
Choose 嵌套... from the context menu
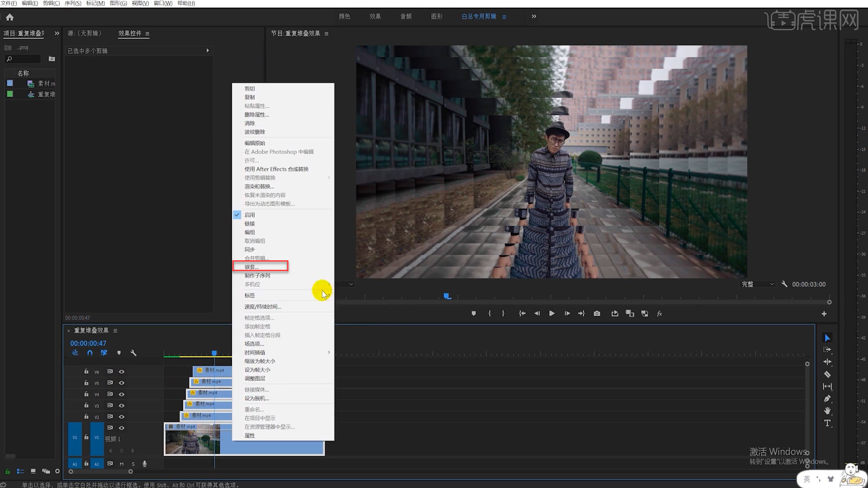tap(252, 267)
